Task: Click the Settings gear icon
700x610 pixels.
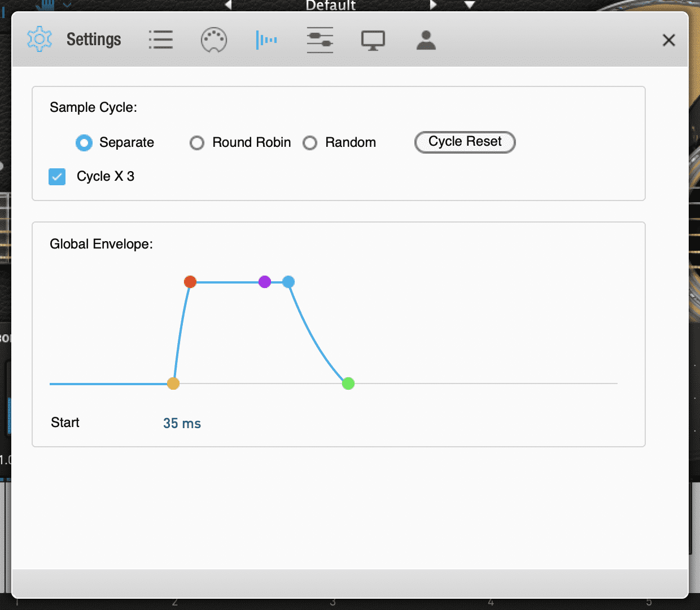Action: tap(40, 40)
